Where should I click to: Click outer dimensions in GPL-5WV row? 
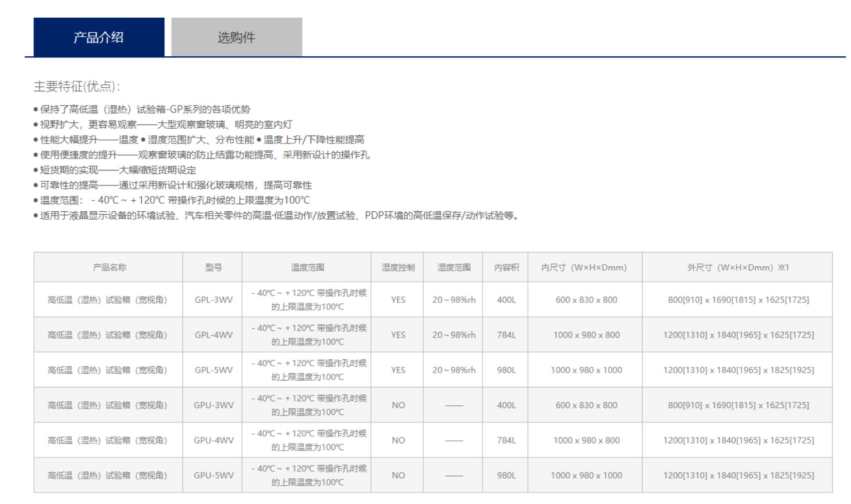click(738, 370)
